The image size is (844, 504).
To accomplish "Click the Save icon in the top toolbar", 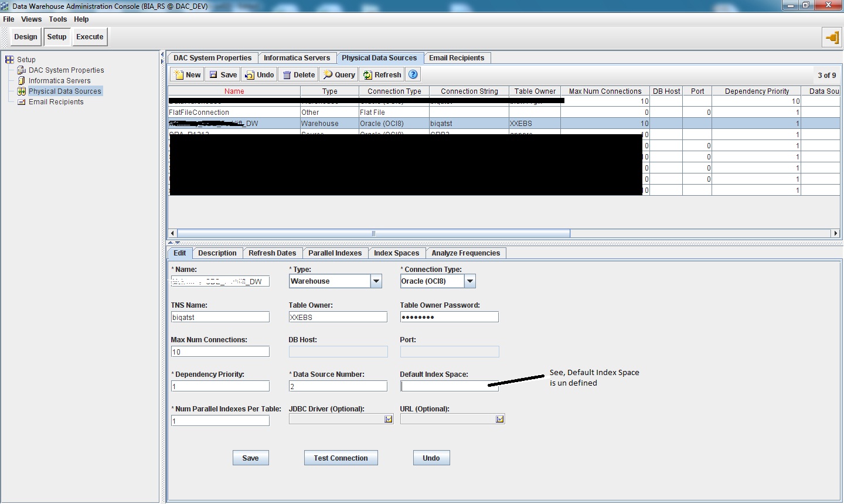I will click(223, 74).
